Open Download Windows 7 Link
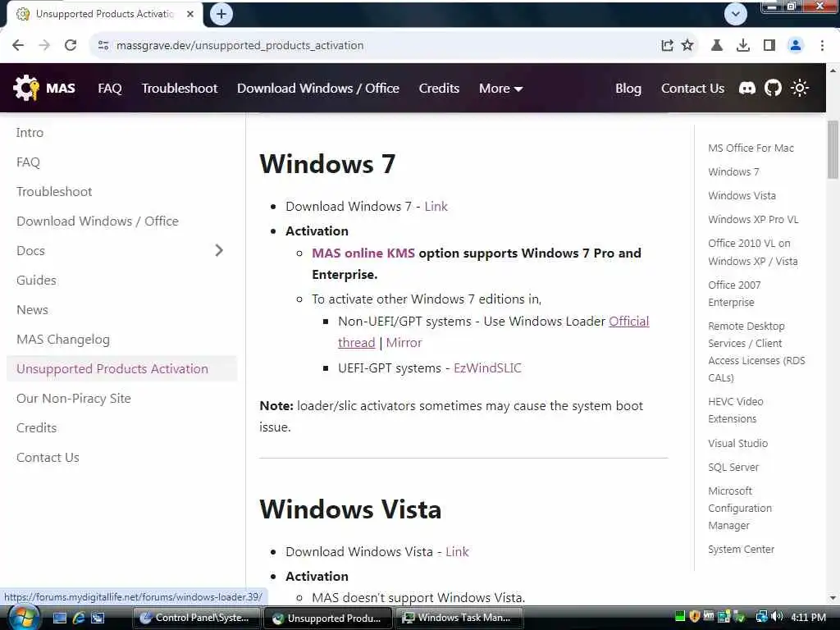The height and width of the screenshot is (630, 840). coord(436,206)
